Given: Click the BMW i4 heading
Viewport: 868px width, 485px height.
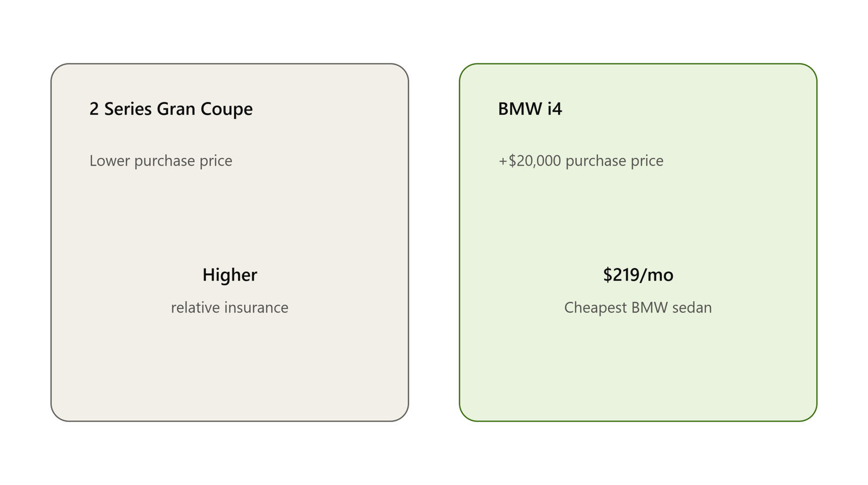Looking at the screenshot, I should 530,109.
